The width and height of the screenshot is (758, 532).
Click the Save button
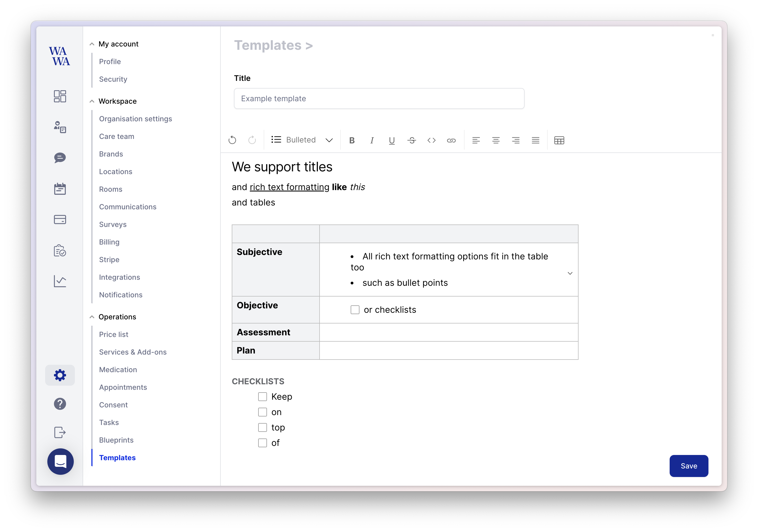coord(688,466)
